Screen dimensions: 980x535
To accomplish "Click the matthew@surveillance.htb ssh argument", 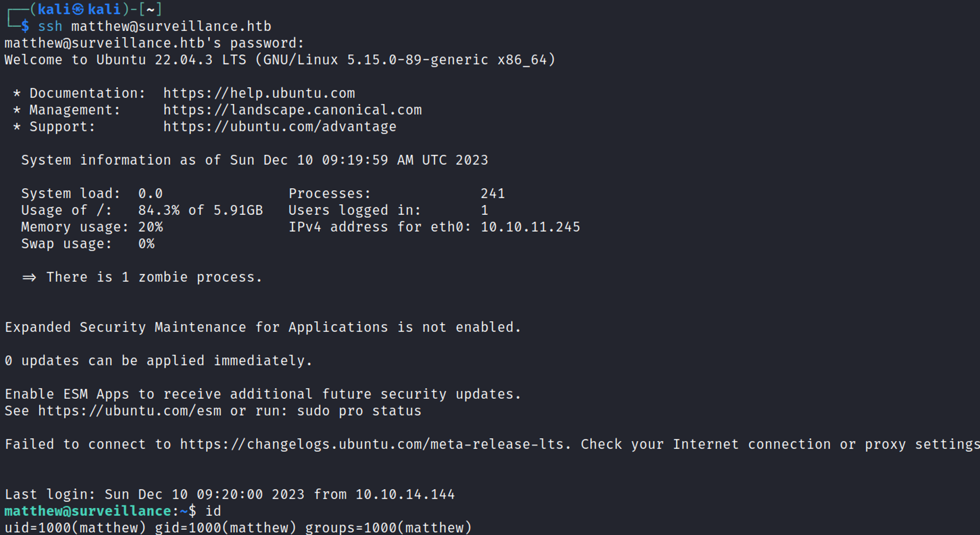I will pyautogui.click(x=171, y=26).
